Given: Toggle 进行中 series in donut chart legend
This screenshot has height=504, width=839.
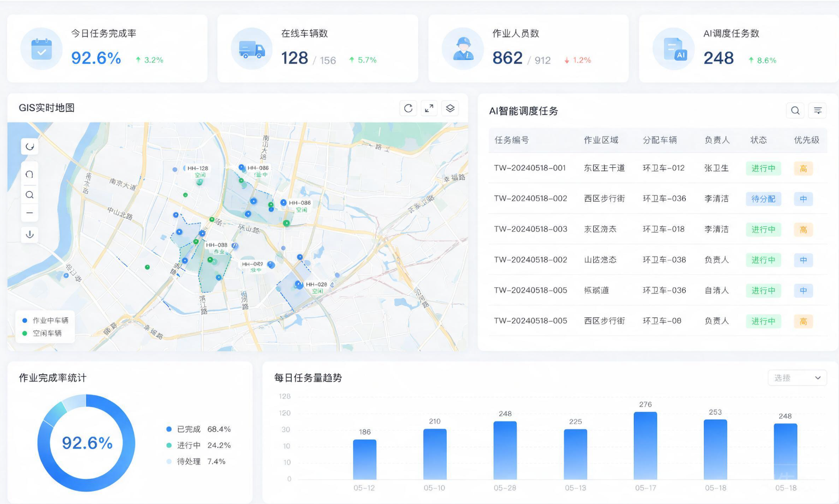Looking at the screenshot, I should [198, 445].
